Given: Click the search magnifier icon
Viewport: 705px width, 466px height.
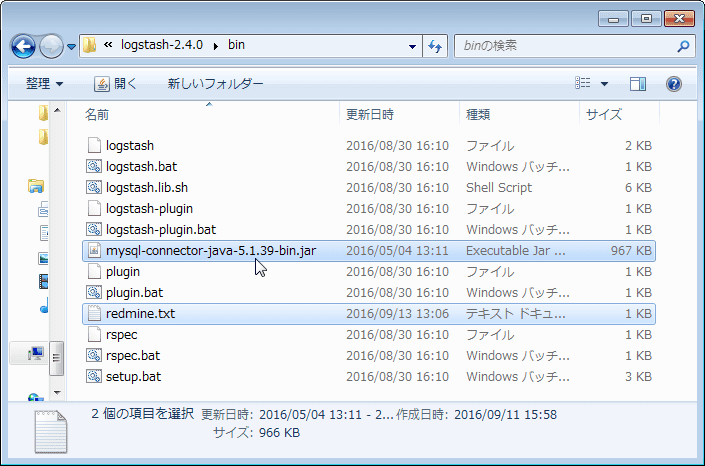Looking at the screenshot, I should (683, 46).
